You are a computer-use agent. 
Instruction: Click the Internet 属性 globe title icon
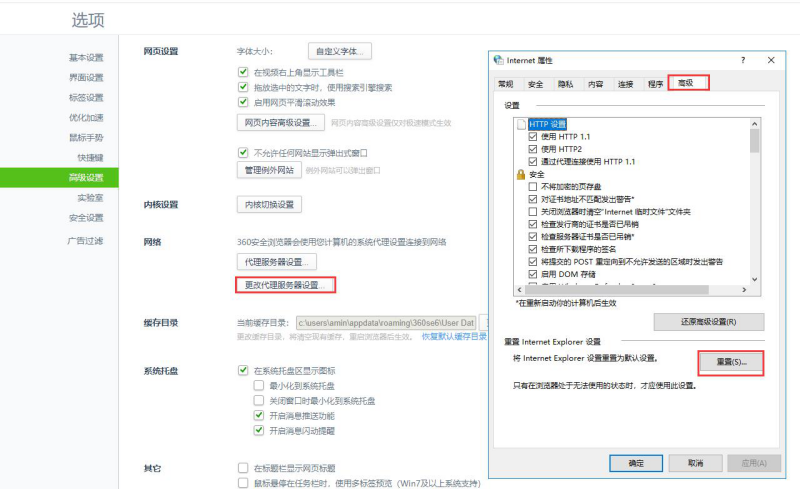tap(497, 60)
